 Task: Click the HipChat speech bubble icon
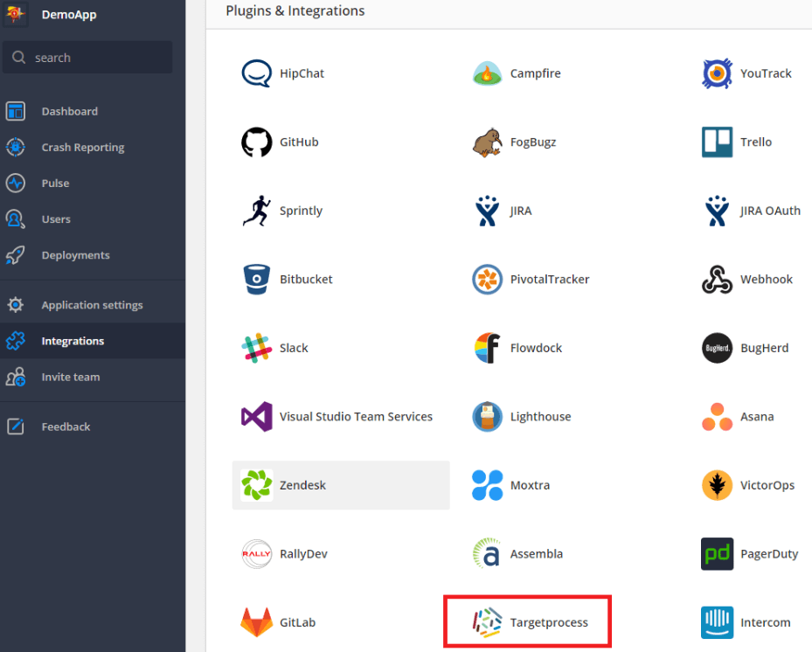[x=256, y=74]
